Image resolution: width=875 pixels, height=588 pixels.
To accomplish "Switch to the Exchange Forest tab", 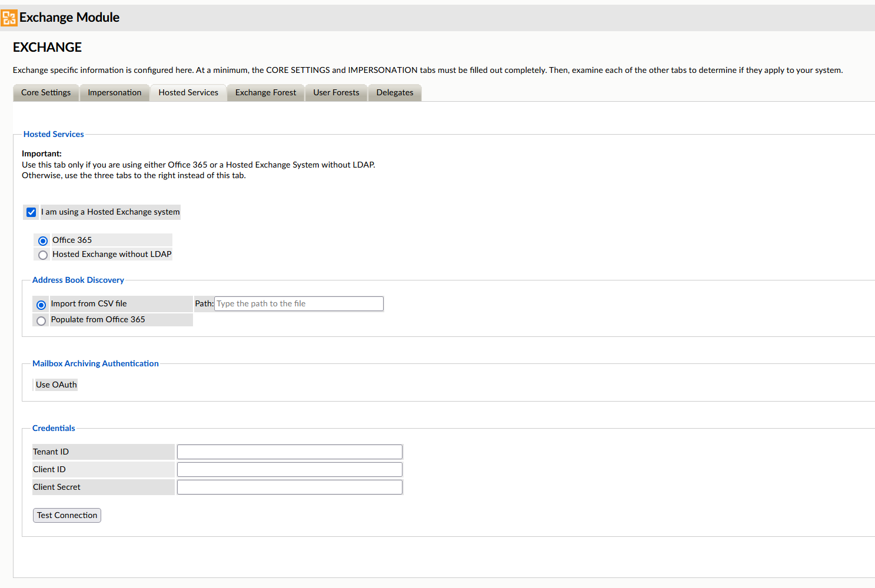I will click(265, 92).
